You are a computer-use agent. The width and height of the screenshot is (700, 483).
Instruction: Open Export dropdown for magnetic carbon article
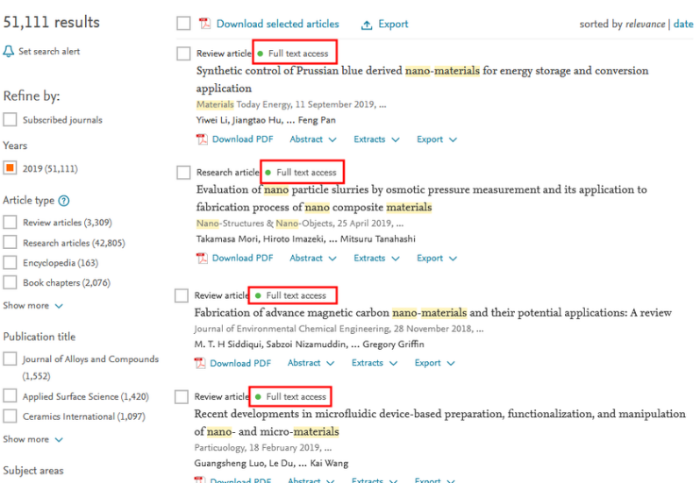pyautogui.click(x=435, y=363)
